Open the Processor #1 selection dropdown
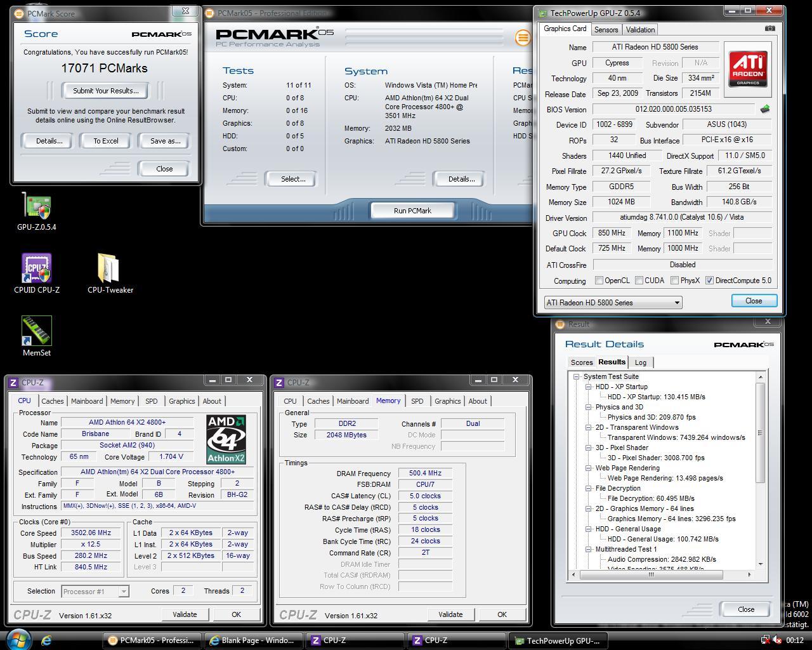Viewport: 812px width, 650px height. click(x=95, y=591)
